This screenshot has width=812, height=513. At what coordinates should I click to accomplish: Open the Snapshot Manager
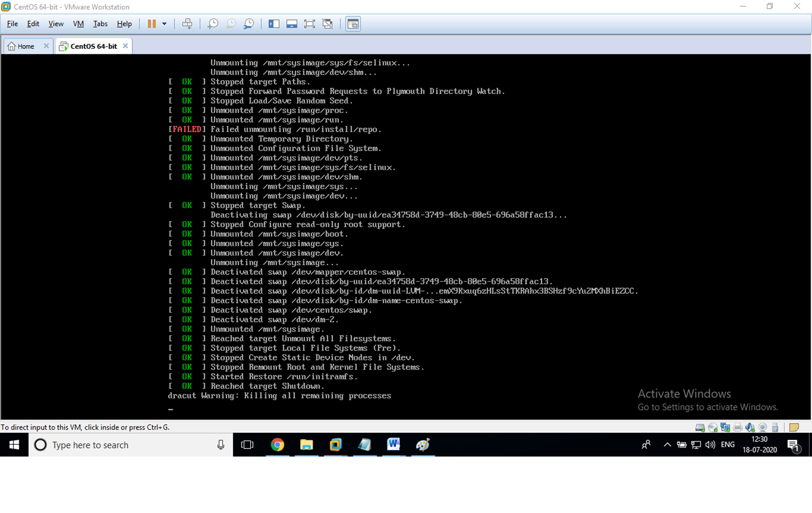tap(248, 24)
